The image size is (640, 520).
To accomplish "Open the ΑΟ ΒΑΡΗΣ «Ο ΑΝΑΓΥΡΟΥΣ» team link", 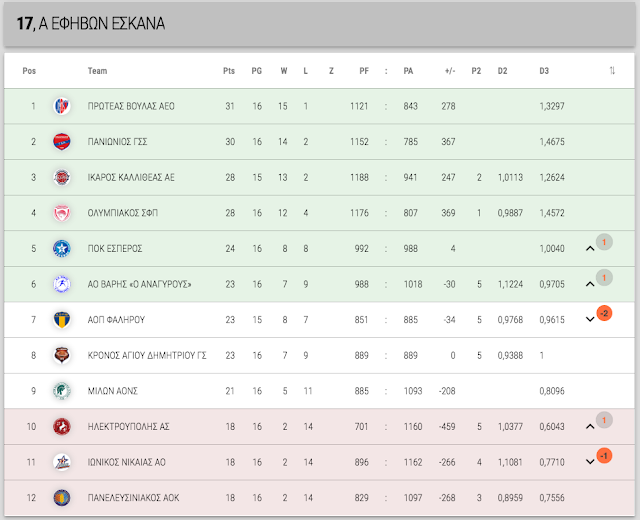I will coord(140,284).
